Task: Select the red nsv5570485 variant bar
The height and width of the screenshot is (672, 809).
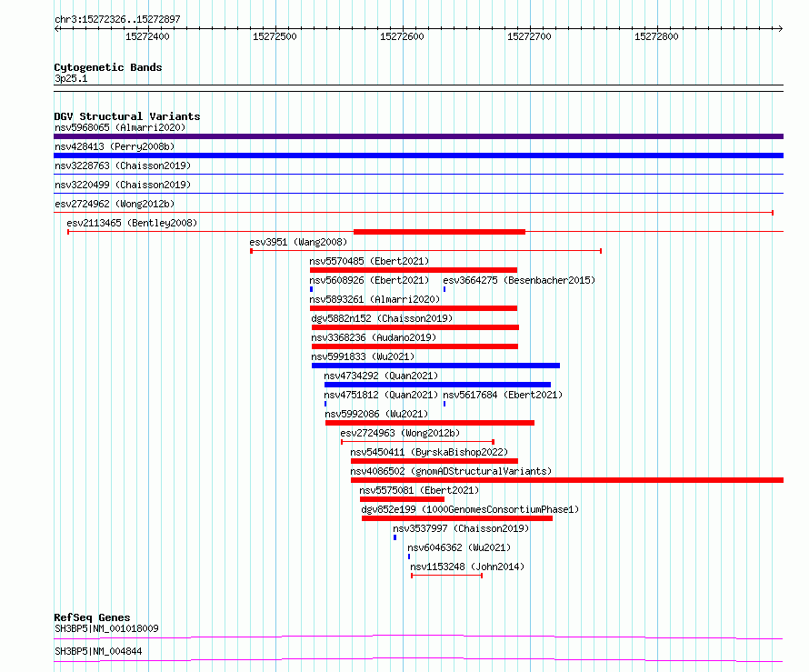Action: [414, 270]
